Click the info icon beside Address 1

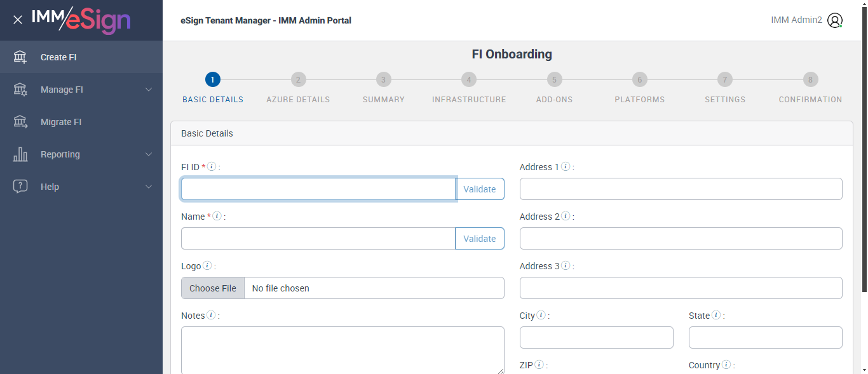click(566, 166)
